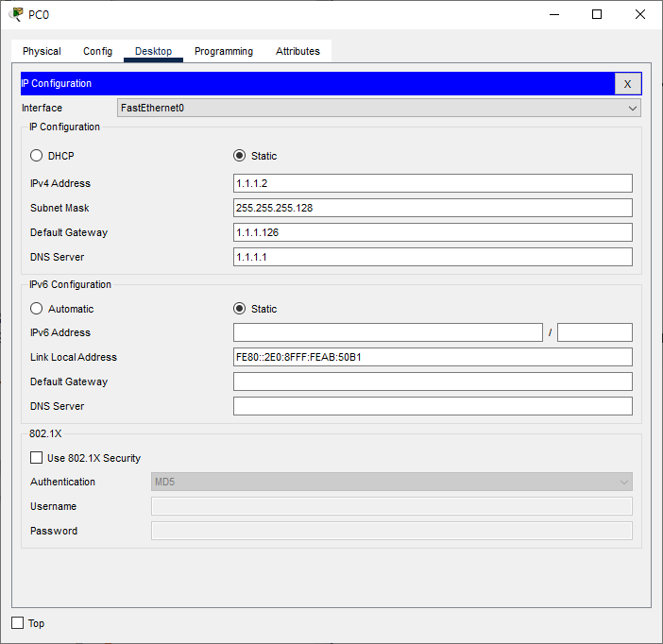This screenshot has height=644, width=663.
Task: Click the IPv4 Default Gateway field 1.1.1.126
Action: [x=433, y=232]
